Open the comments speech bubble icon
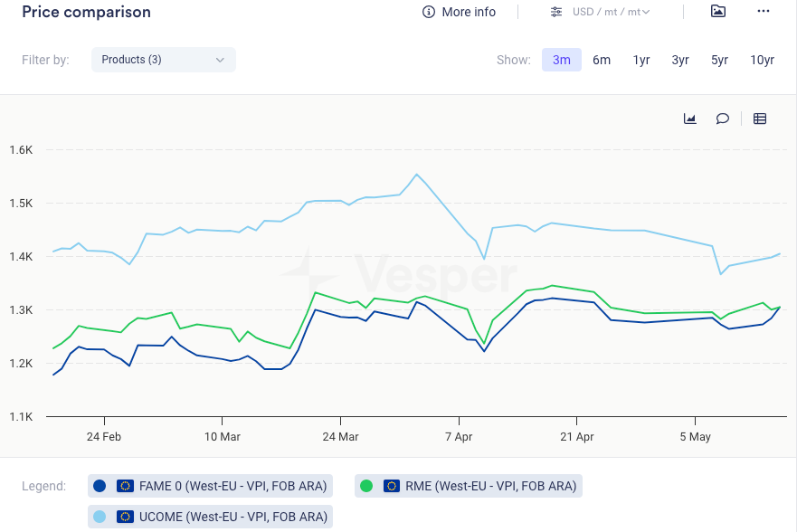Viewport: 797px width, 532px height. click(723, 119)
